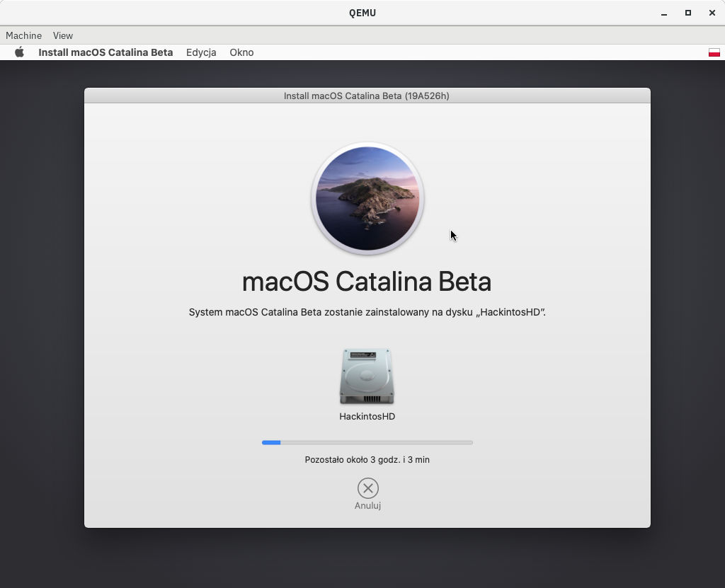Viewport: 725px width, 588px height.
Task: Click the Anuluj label
Action: (367, 505)
